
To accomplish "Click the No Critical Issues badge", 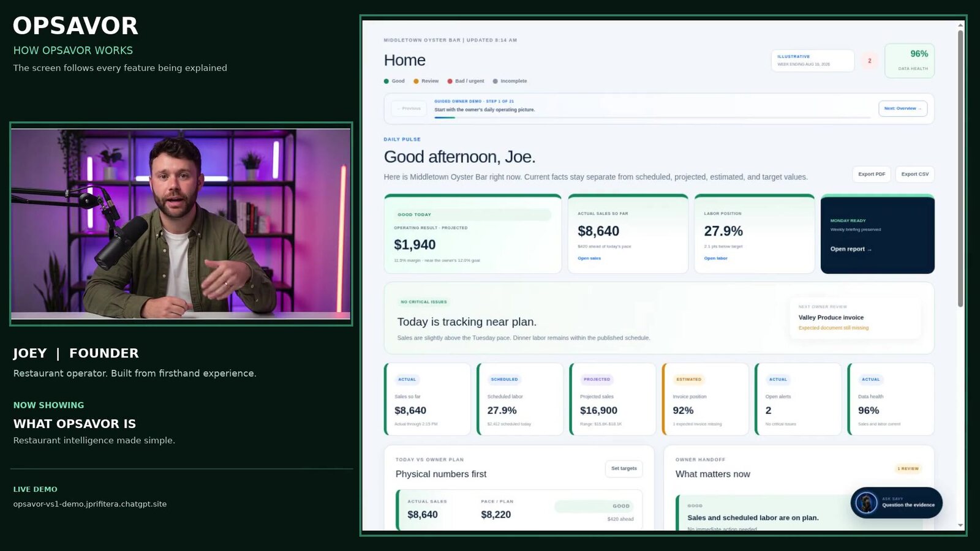I will 424,302.
